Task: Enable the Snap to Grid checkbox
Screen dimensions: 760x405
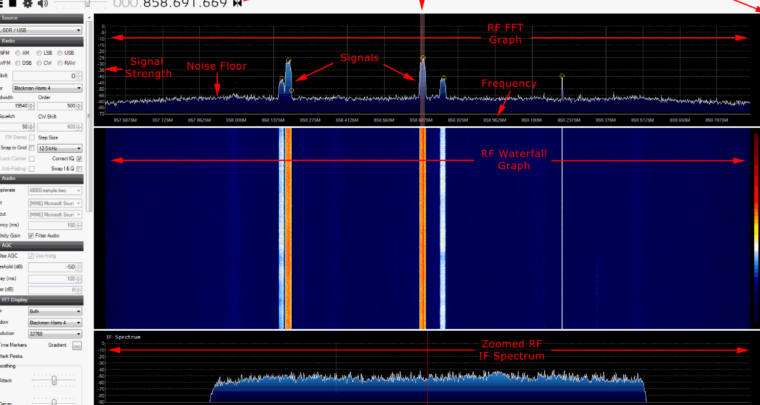Action: 32,148
